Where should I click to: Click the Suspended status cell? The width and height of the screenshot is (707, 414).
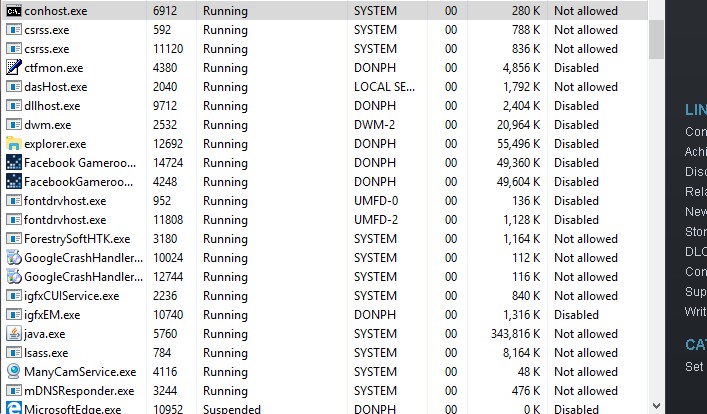point(232,409)
